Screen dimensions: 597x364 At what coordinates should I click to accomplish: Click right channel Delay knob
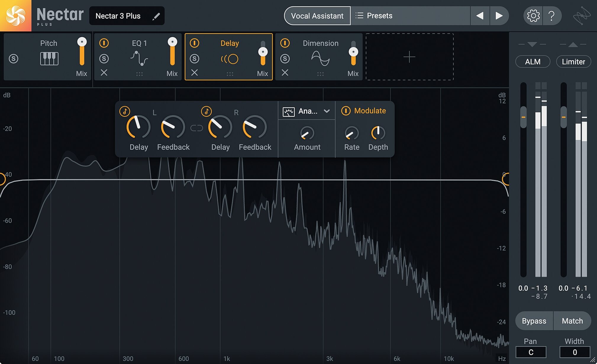point(220,127)
